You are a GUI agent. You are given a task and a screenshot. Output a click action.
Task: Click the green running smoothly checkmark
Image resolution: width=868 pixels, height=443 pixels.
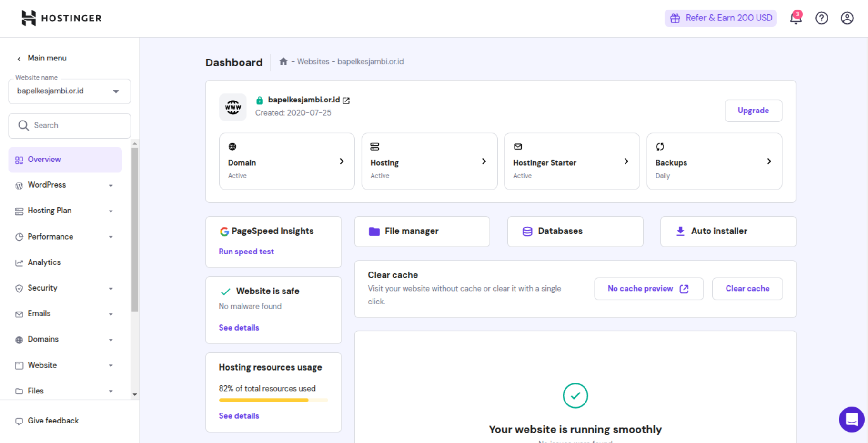575,395
